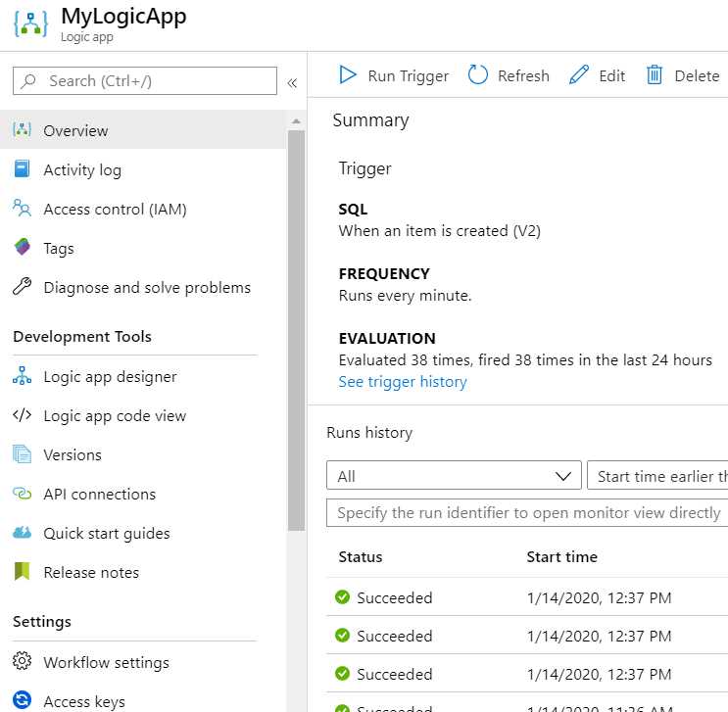Click second 12:37 PM run's status icon
Screen dimensions: 728x712
click(x=343, y=635)
